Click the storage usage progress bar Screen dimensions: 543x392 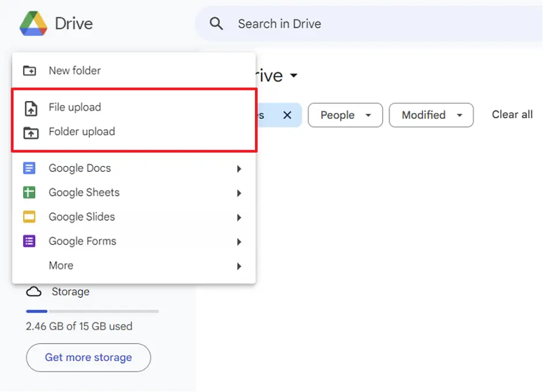coord(92,311)
